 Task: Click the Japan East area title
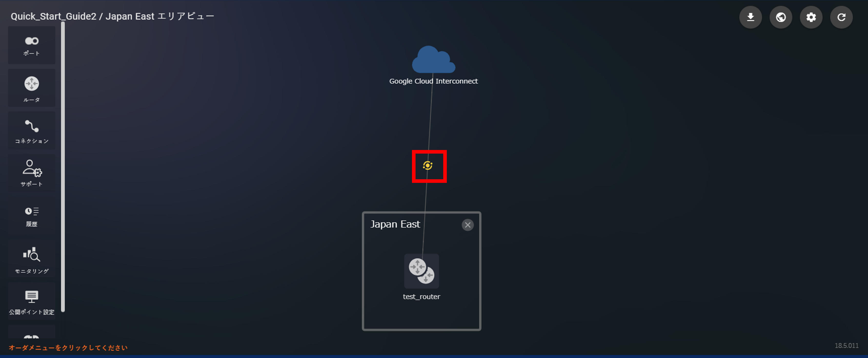pyautogui.click(x=395, y=224)
